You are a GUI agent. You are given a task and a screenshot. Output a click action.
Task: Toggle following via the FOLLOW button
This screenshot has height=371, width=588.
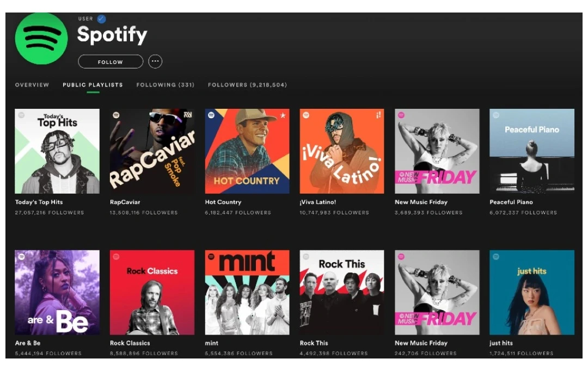(x=110, y=61)
